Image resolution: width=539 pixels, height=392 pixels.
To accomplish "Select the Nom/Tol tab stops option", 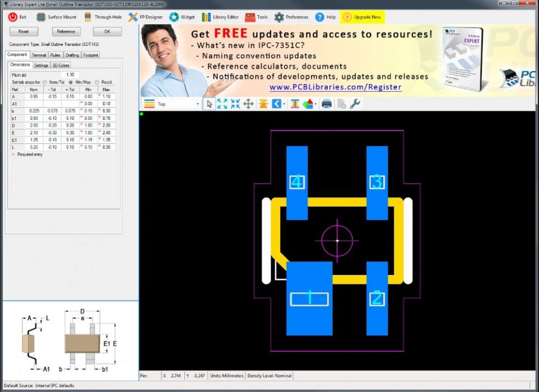I will 45,82.
